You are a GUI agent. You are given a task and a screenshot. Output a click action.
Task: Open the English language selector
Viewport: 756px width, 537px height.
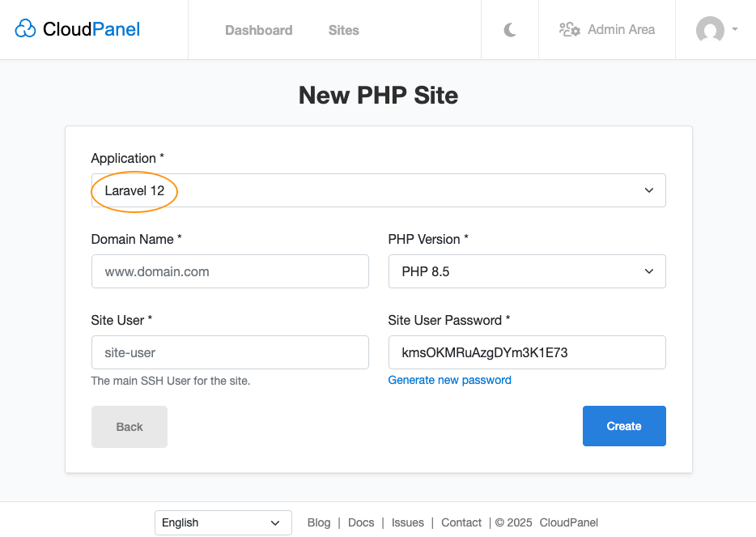223,522
